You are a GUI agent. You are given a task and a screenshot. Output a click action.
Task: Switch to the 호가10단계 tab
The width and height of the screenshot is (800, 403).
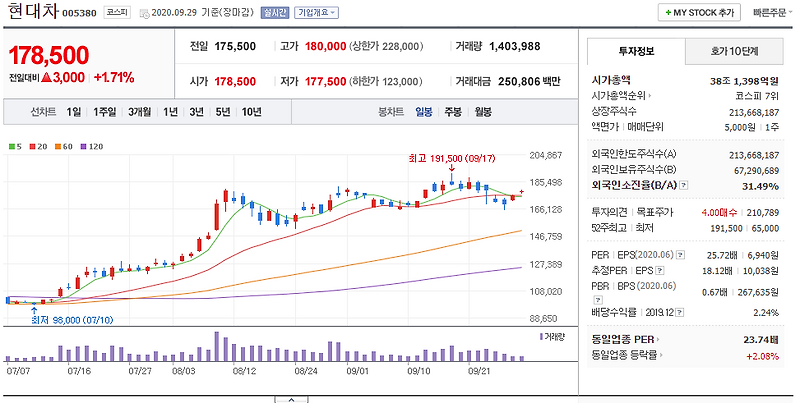tap(734, 51)
